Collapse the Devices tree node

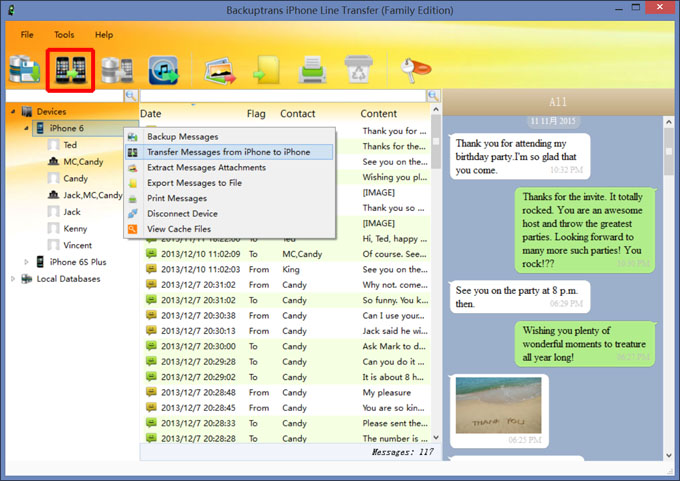13,111
